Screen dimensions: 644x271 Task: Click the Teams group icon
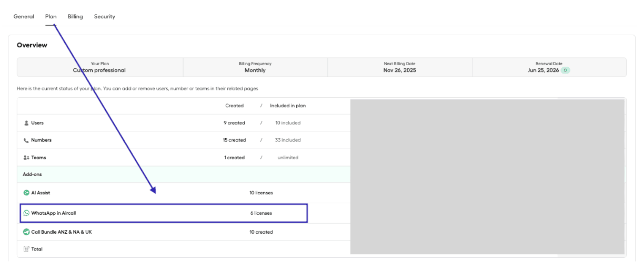tap(26, 158)
